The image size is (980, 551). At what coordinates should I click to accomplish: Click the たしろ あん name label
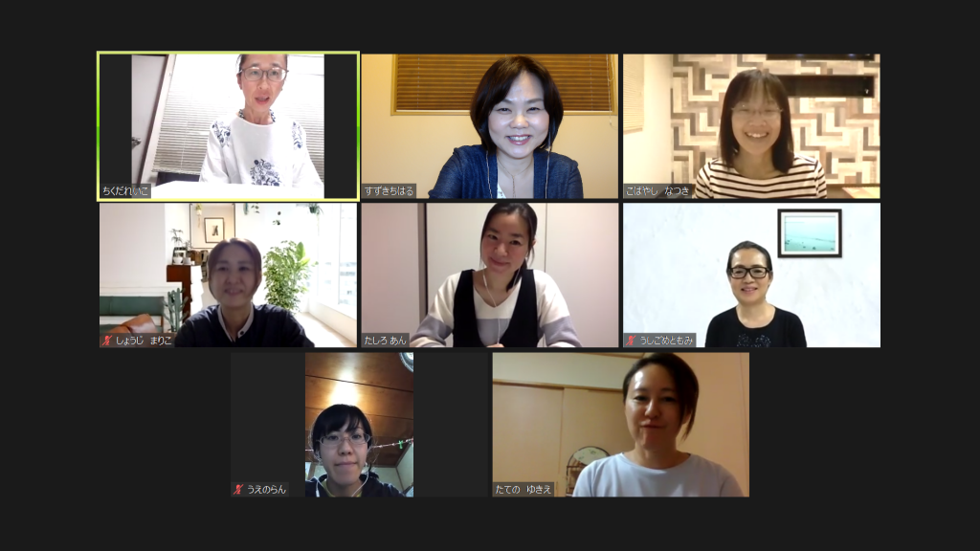(x=385, y=341)
